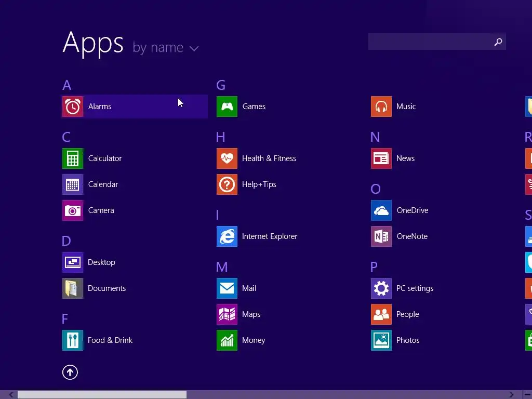Screen dimensions: 532x399
Task: Select the letter I group header
Action: pos(218,215)
